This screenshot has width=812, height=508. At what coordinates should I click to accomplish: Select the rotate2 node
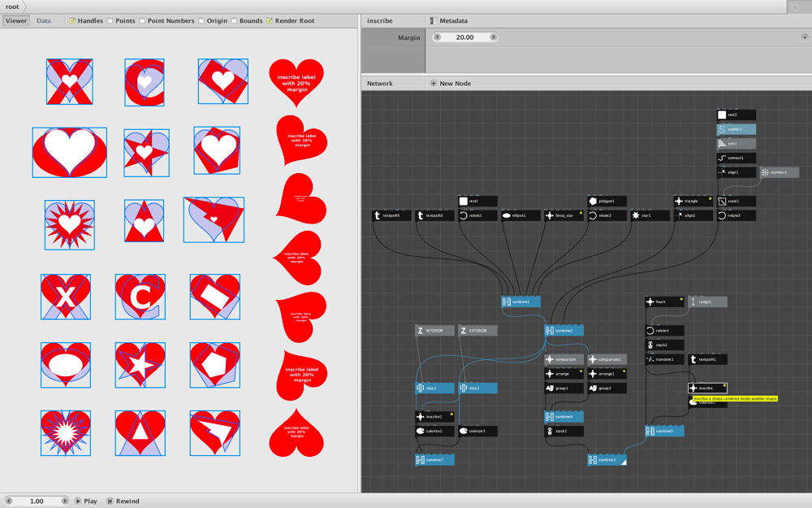(x=607, y=215)
